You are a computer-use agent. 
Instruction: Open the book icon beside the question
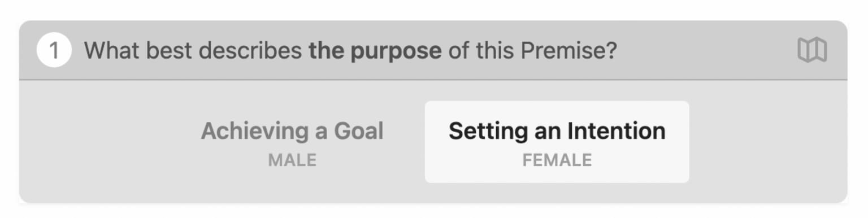pyautogui.click(x=812, y=50)
